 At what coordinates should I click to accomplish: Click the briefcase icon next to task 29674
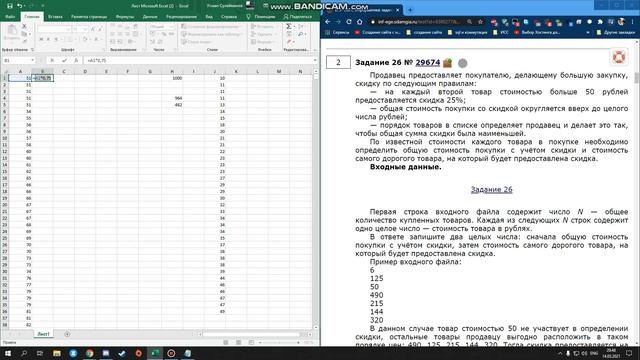tap(448, 62)
